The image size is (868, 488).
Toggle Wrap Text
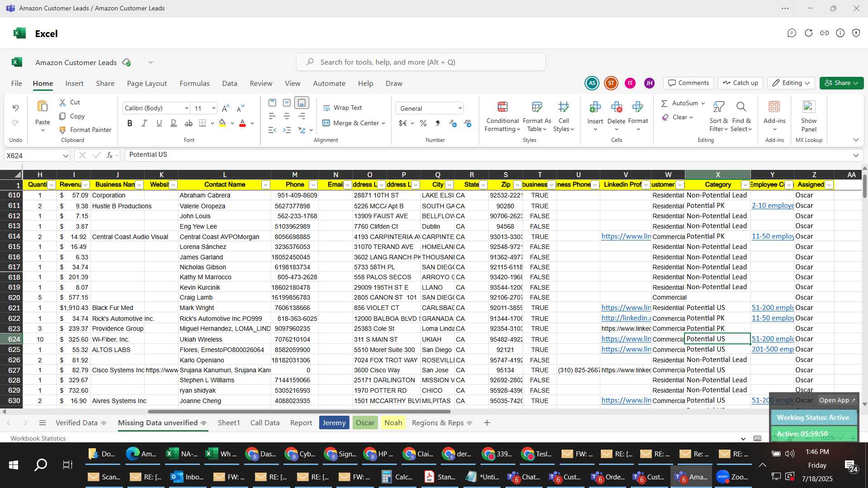pos(342,108)
